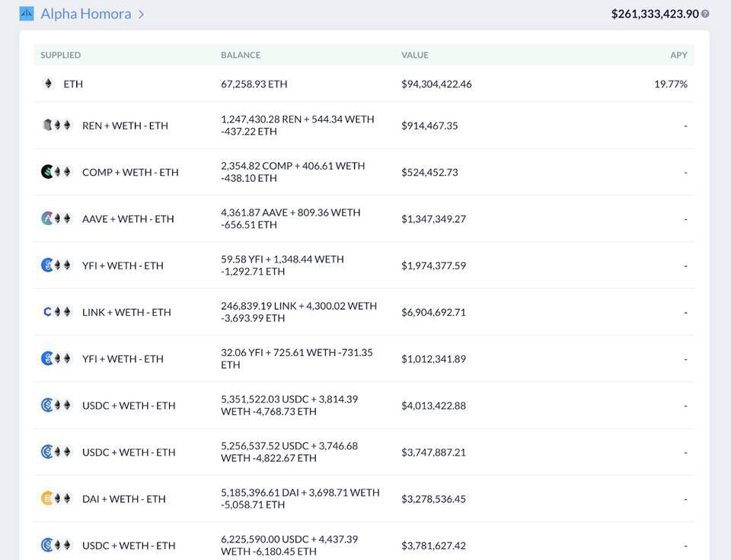Click the $6,904,692.71 LINK position value
The image size is (731, 560).
tap(433, 312)
